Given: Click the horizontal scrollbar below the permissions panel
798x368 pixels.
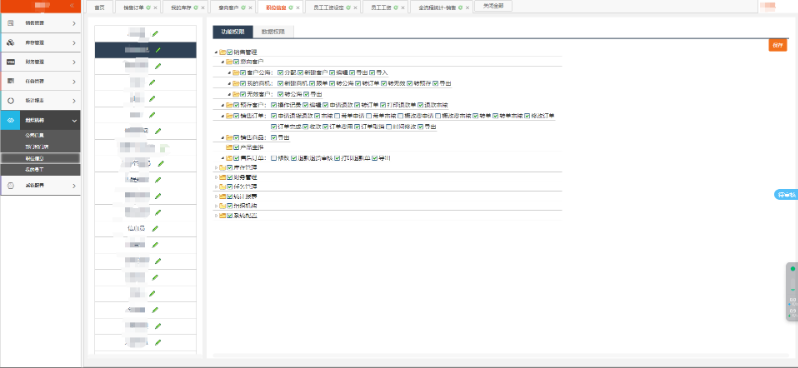Looking at the screenshot, I should pos(501,355).
